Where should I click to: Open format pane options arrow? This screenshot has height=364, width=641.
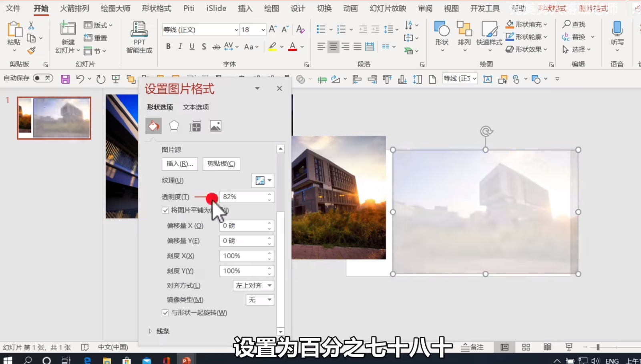click(257, 88)
